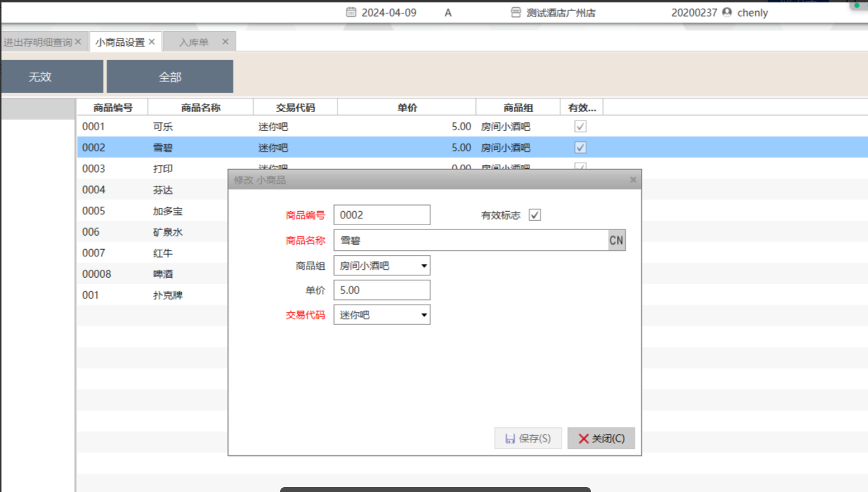The height and width of the screenshot is (492, 868).
Task: Click the CN language button in dialog
Action: pyautogui.click(x=616, y=240)
